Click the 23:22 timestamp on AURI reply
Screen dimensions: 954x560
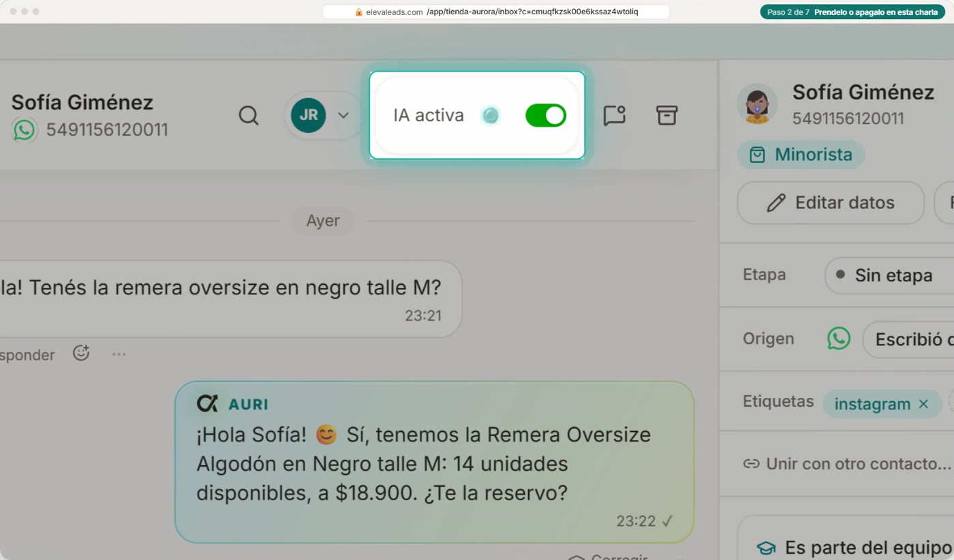tap(636, 521)
